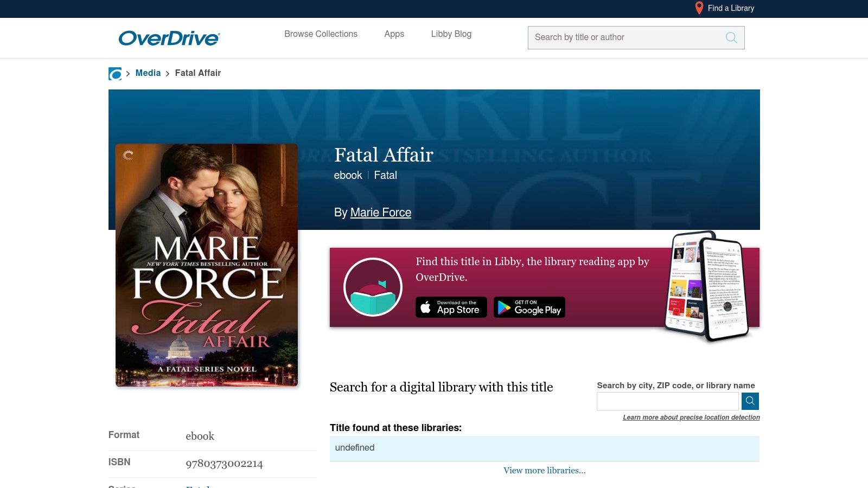The height and width of the screenshot is (488, 868).
Task: Expand View more libraries
Action: coord(544,471)
